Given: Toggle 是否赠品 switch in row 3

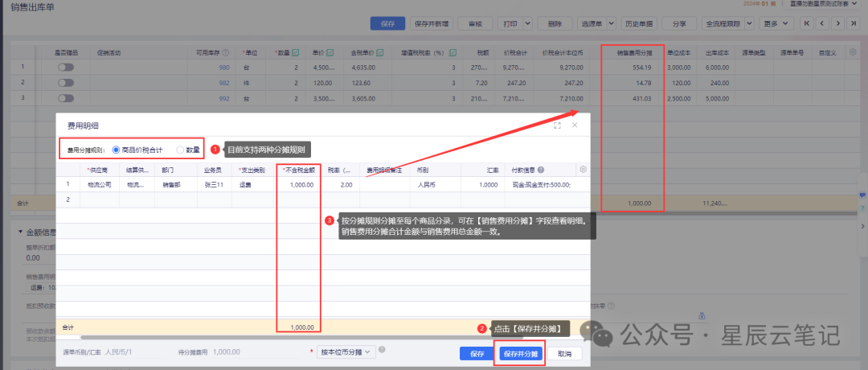Looking at the screenshot, I should click(66, 98).
